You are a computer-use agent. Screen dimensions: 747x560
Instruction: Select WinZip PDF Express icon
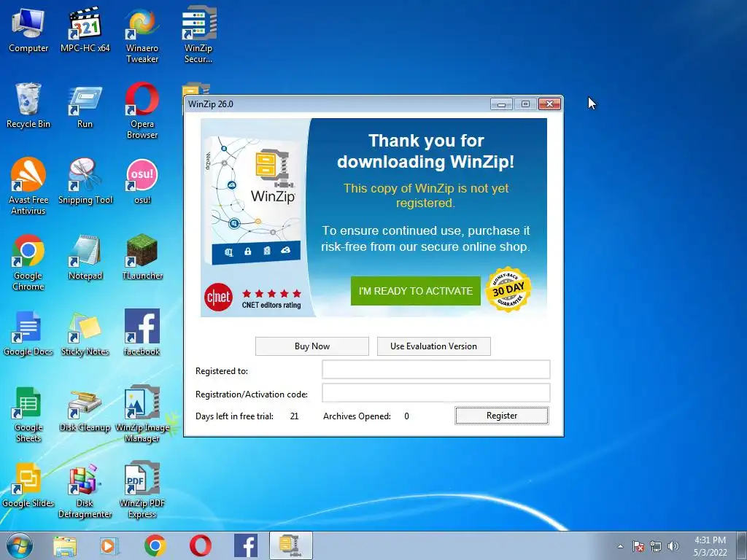(x=142, y=491)
